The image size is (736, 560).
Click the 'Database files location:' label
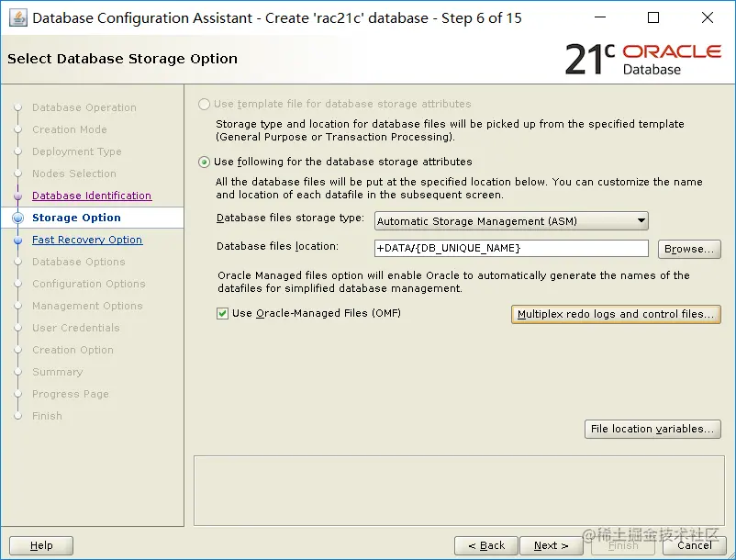(277, 246)
